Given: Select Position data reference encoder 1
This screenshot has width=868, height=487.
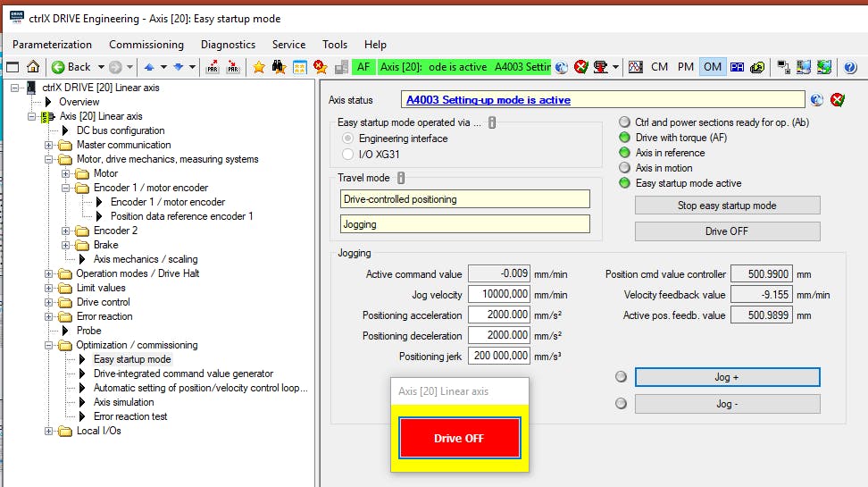Looking at the screenshot, I should [181, 216].
